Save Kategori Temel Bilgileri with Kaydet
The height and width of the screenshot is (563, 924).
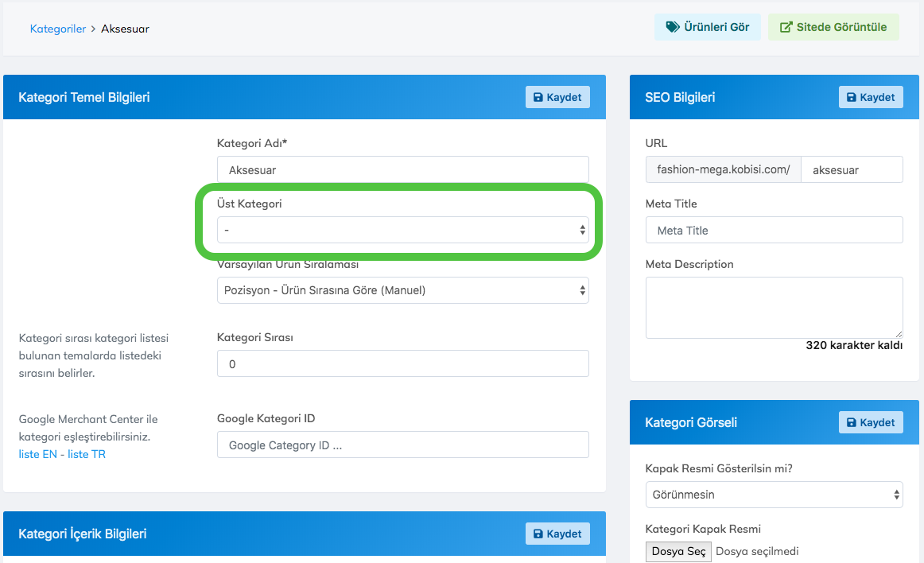click(x=557, y=97)
